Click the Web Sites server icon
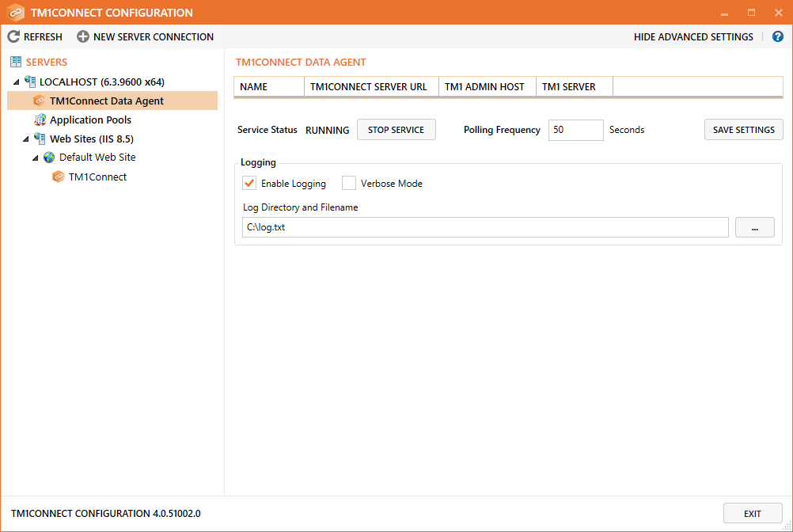This screenshot has height=532, width=793. pyautogui.click(x=40, y=139)
